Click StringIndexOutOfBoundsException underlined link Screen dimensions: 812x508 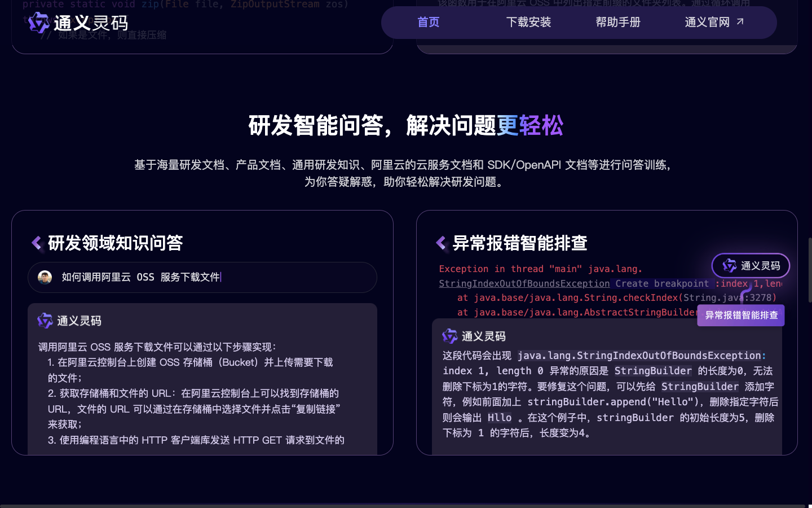(x=524, y=283)
